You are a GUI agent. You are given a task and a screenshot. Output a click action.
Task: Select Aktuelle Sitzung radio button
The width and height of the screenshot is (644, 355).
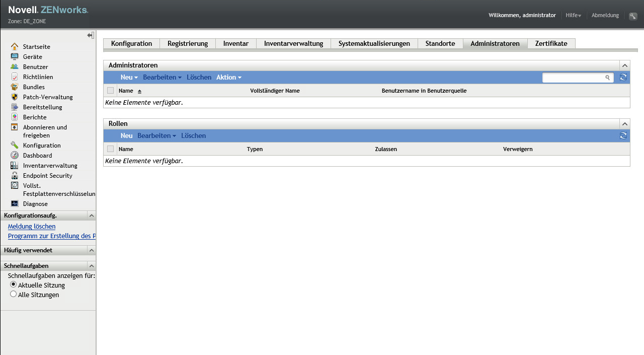pyautogui.click(x=14, y=285)
